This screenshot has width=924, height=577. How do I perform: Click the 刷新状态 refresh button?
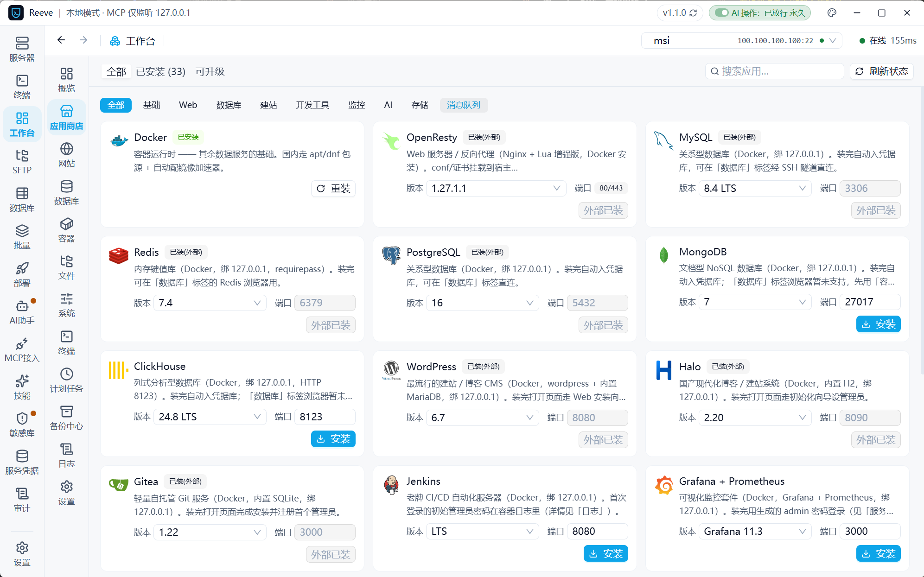coord(882,71)
